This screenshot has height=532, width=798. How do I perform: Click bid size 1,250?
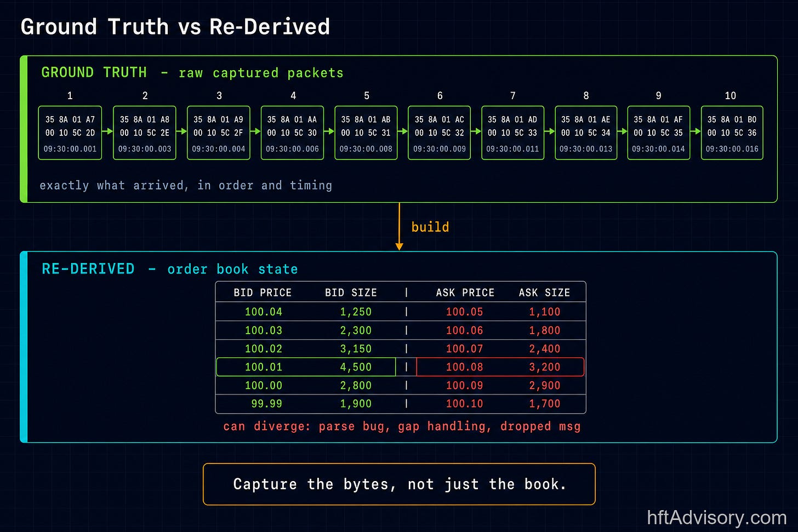tap(356, 312)
